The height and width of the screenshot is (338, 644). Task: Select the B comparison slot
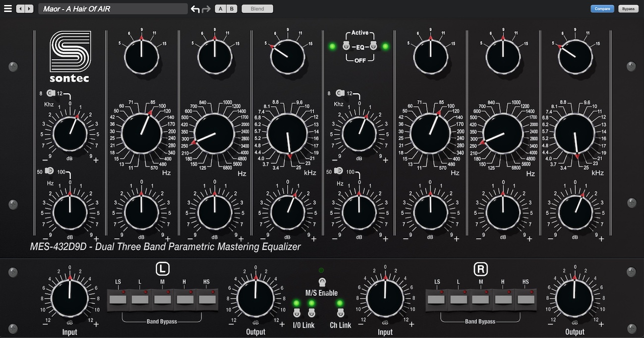tap(232, 9)
